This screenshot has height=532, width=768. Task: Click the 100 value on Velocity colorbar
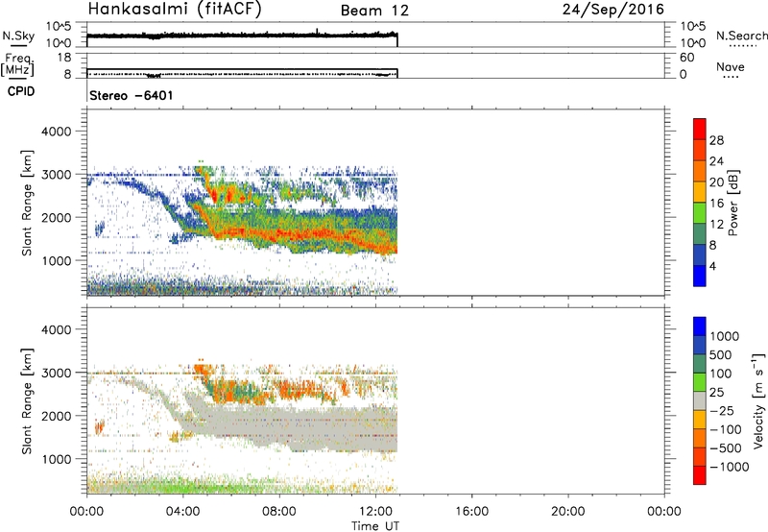[721, 374]
